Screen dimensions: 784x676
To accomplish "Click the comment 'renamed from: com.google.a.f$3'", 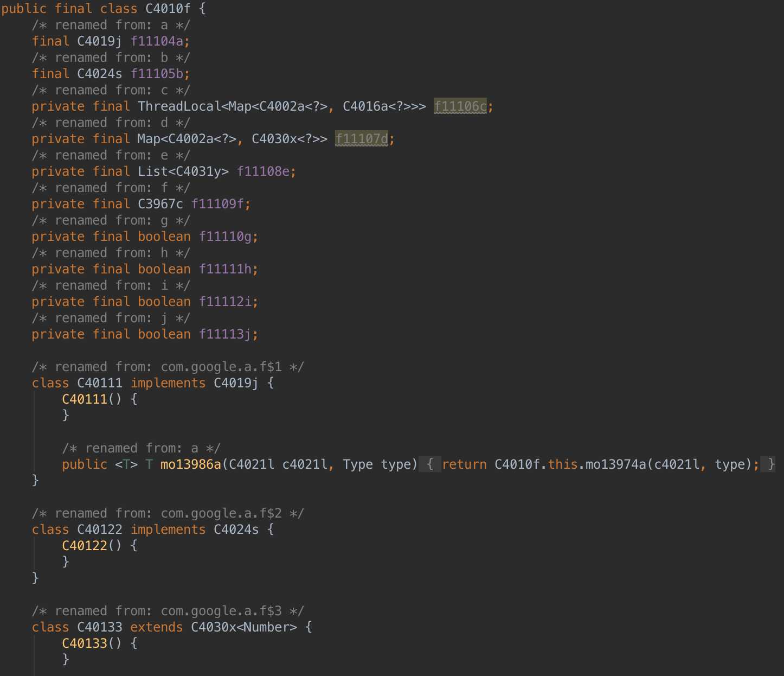I will tap(168, 611).
